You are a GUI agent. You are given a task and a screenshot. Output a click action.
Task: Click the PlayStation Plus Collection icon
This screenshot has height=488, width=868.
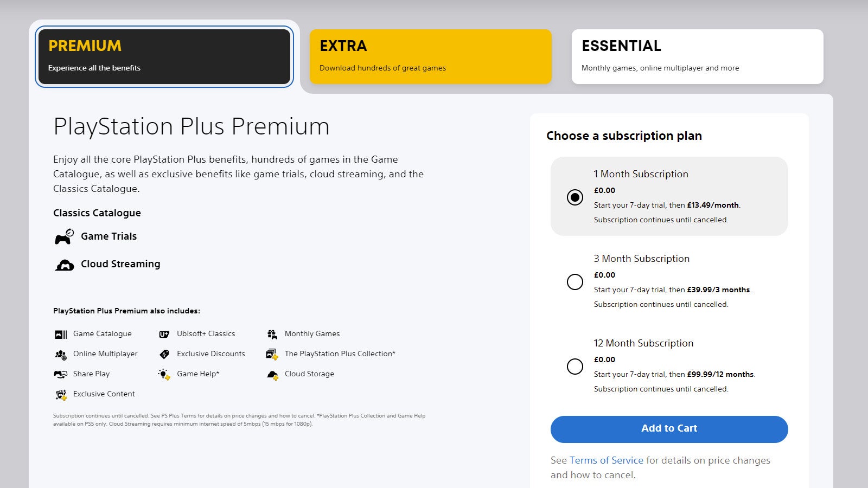point(272,354)
